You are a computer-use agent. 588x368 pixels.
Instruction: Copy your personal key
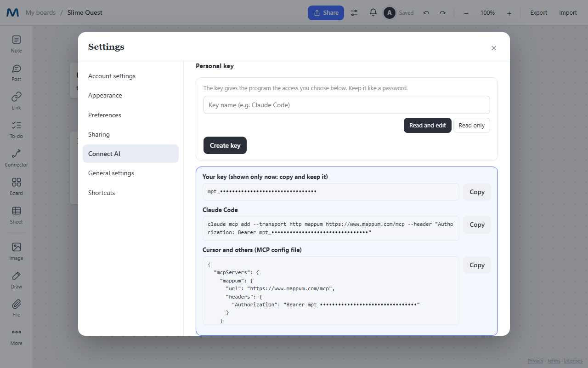tap(477, 192)
